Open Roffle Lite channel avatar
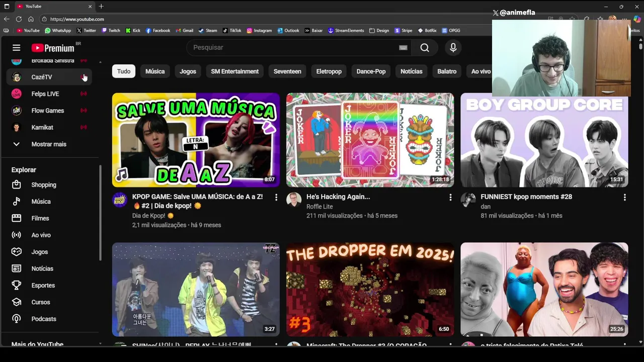This screenshot has width=644, height=362. point(294,200)
